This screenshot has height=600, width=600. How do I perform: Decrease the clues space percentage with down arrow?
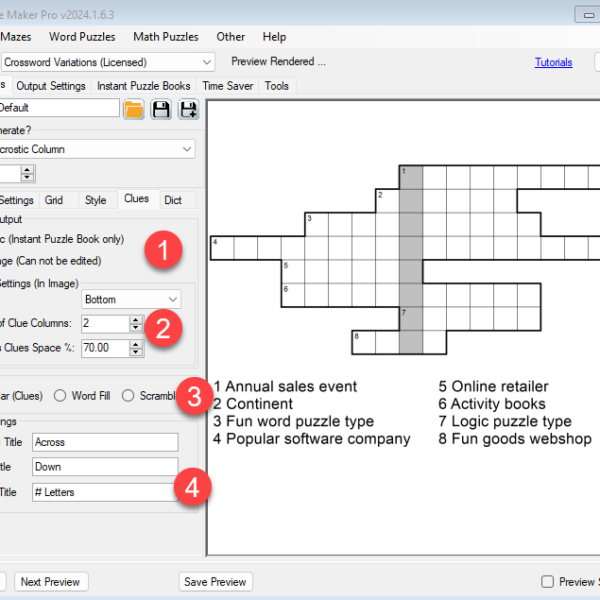click(136, 353)
